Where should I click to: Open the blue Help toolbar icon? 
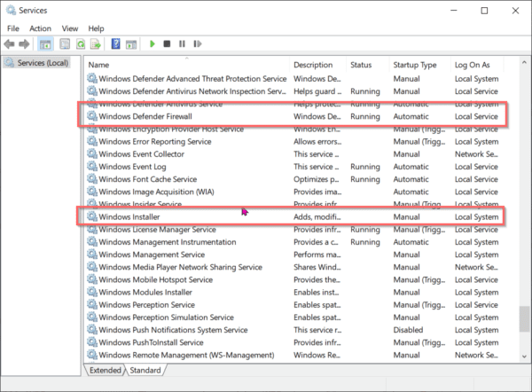(x=115, y=43)
